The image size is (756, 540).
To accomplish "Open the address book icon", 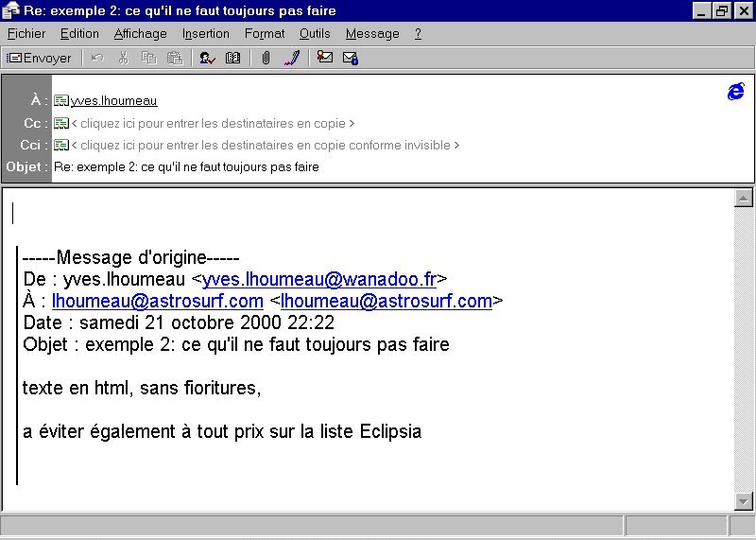I will pos(232,58).
